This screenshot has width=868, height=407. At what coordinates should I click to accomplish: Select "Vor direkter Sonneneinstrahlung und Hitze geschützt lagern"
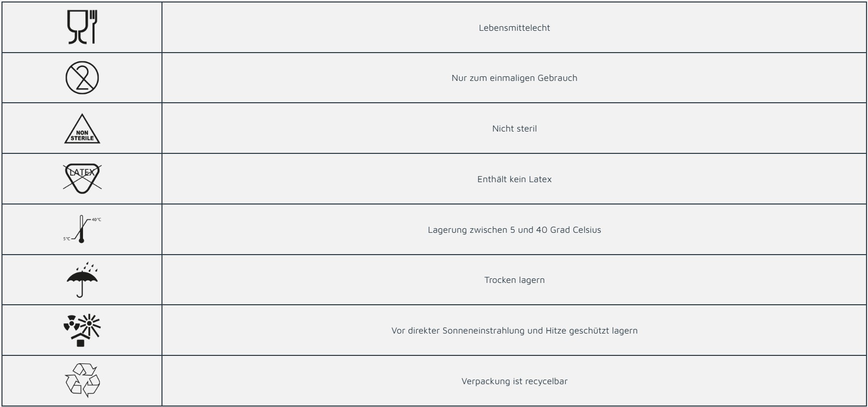(x=514, y=331)
